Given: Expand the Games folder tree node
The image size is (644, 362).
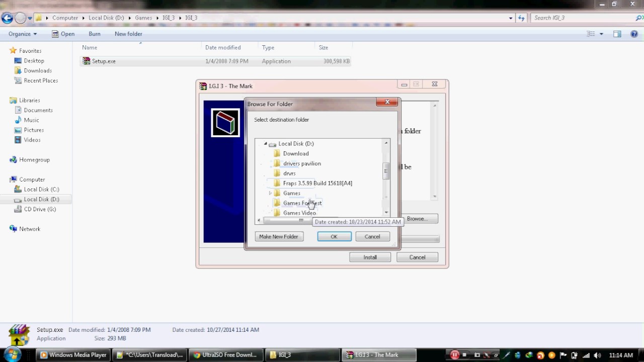Looking at the screenshot, I should [x=270, y=193].
